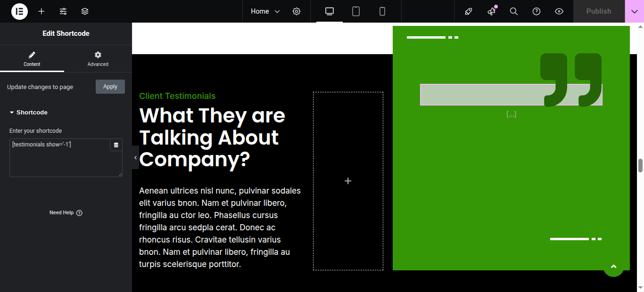Switch to tablet preview mode

[356, 11]
